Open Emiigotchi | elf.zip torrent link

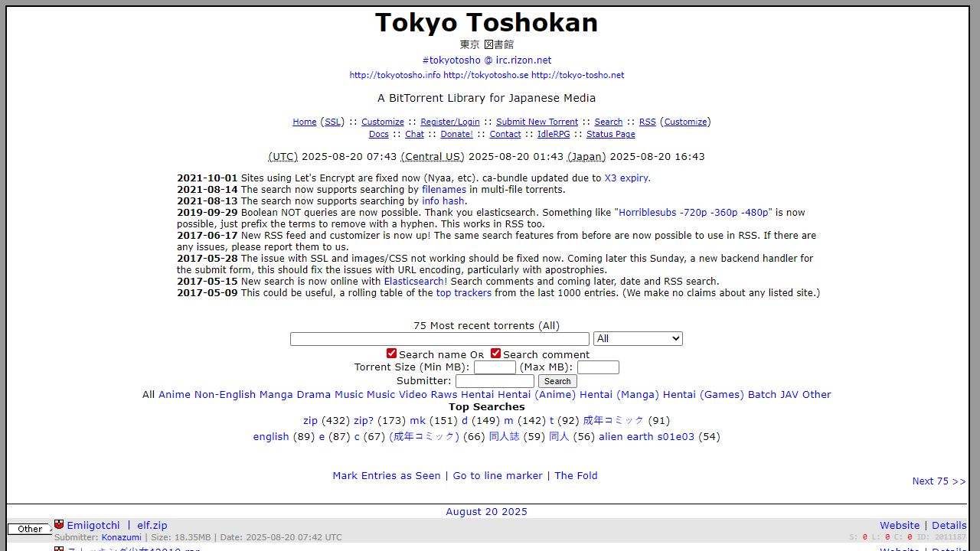pyautogui.click(x=117, y=526)
